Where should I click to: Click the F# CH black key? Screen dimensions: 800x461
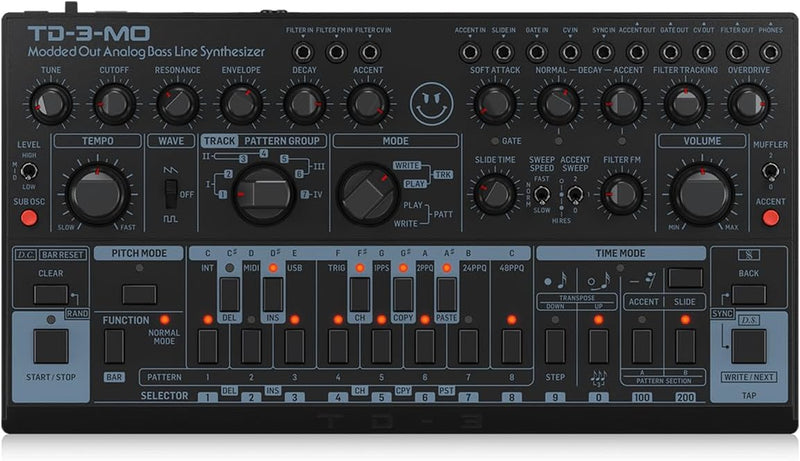(x=360, y=294)
